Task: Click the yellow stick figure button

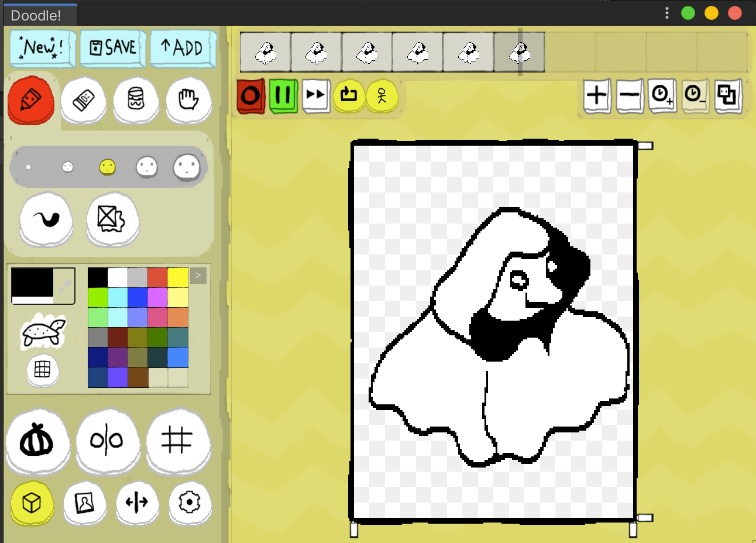Action: [x=382, y=95]
